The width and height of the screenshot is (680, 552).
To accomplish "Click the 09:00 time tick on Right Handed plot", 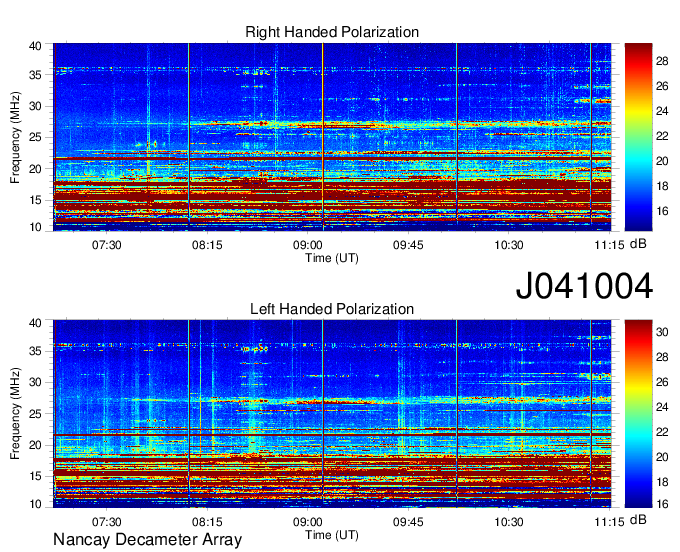I will click(307, 245).
